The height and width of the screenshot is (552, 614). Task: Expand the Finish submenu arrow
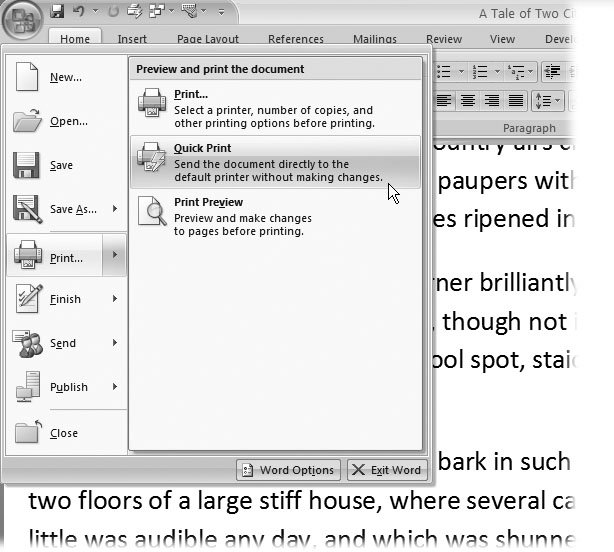click(115, 299)
